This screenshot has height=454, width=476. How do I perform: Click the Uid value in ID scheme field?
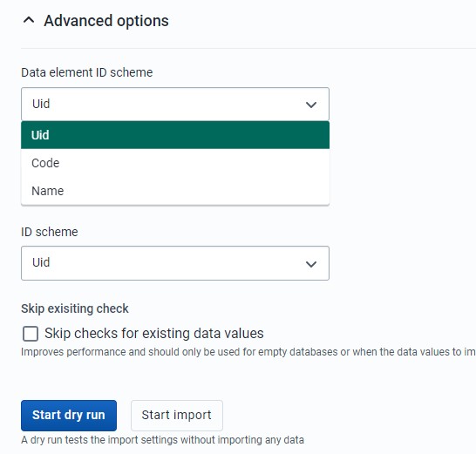[x=41, y=262]
